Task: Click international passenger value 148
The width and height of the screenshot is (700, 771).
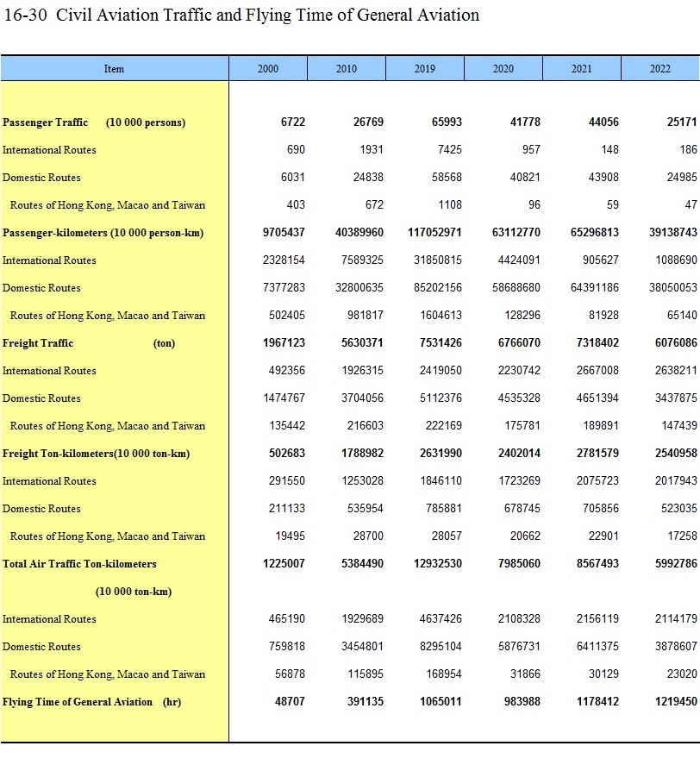Action: coord(609,149)
